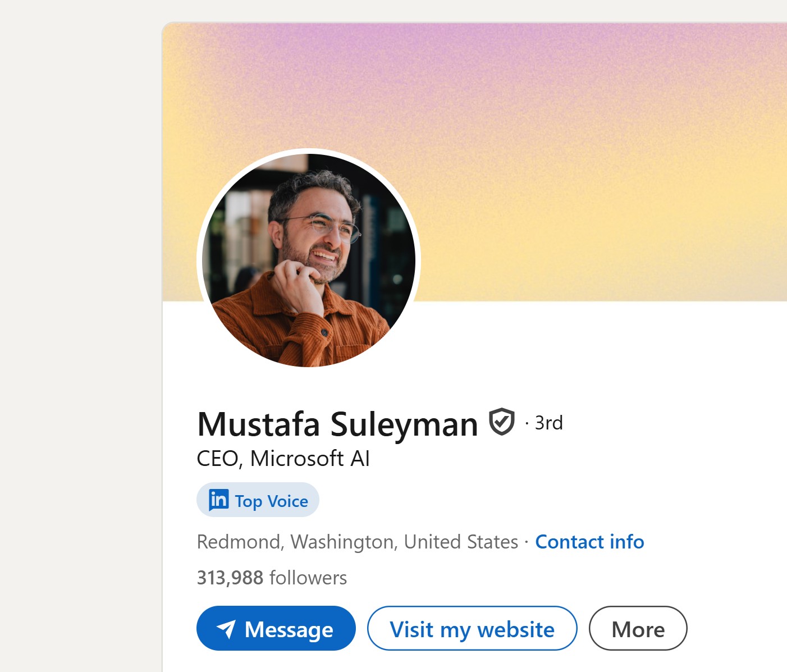
Task: Click the 'Microsoft AI' text in the headline
Action: pos(310,459)
